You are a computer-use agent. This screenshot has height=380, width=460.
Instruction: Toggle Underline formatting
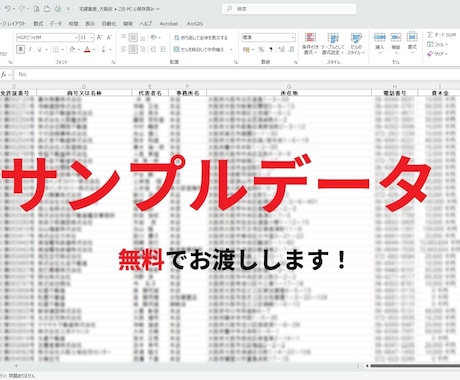tap(39, 49)
